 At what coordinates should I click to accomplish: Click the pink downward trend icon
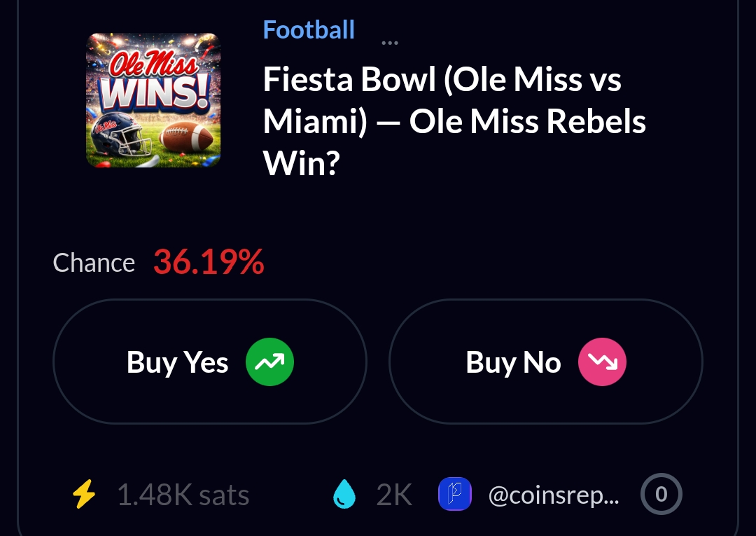[602, 362]
